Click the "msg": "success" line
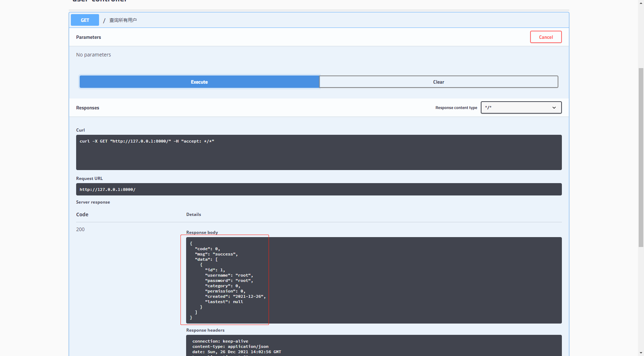 216,254
